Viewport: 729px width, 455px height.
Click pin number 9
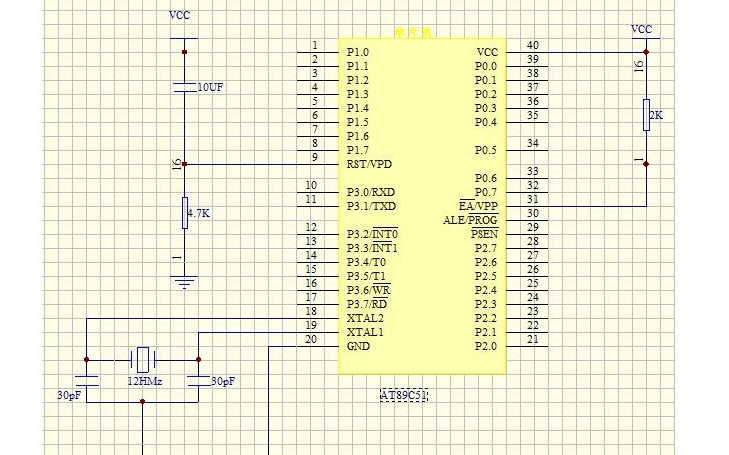pos(315,157)
